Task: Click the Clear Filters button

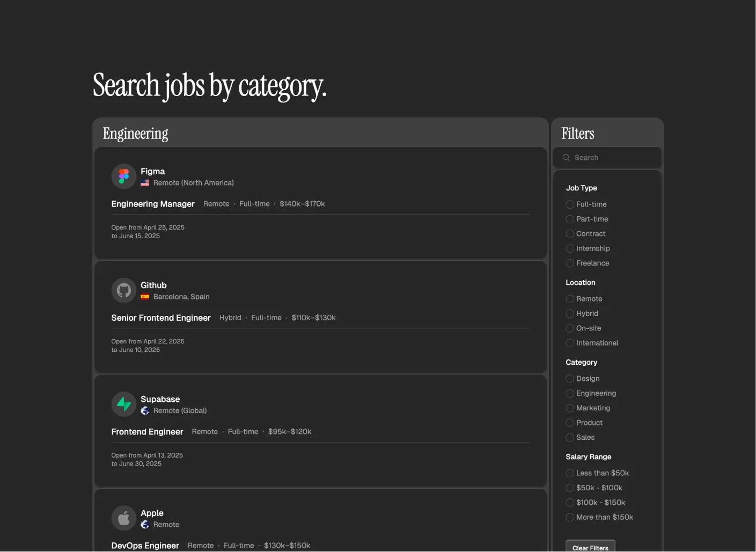Action: pyautogui.click(x=590, y=547)
